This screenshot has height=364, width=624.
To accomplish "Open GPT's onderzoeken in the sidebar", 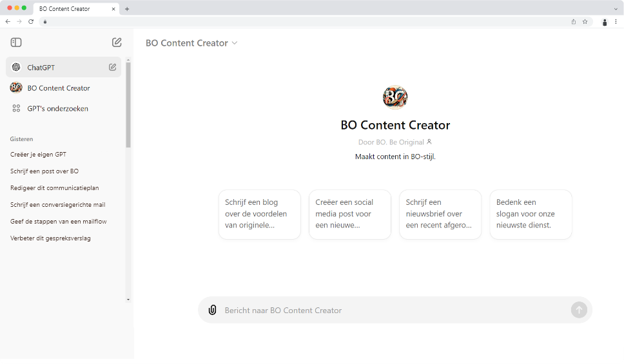I will pos(63,108).
